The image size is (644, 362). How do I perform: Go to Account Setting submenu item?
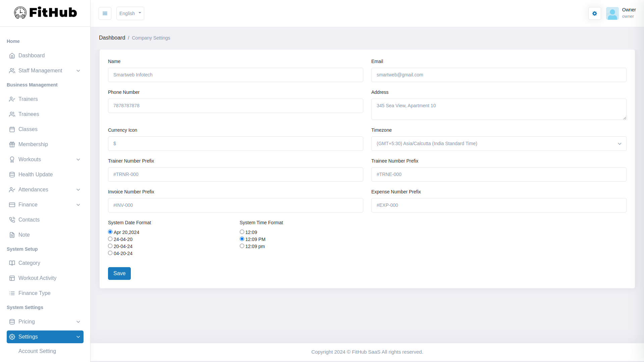click(x=37, y=351)
